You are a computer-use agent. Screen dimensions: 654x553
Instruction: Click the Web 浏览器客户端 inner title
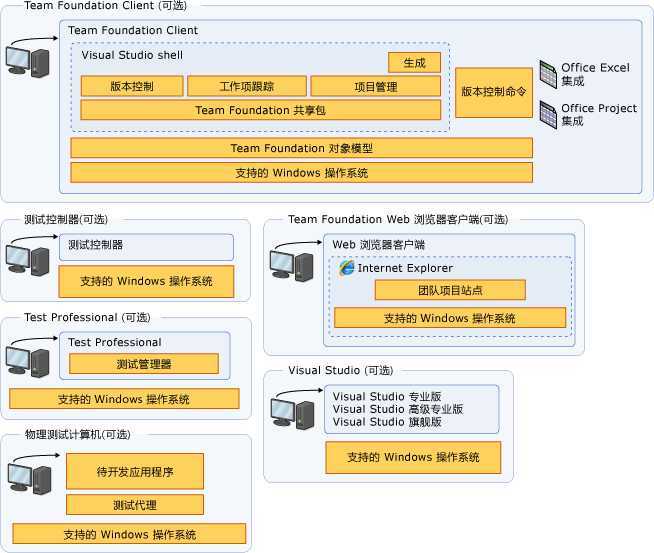378,245
